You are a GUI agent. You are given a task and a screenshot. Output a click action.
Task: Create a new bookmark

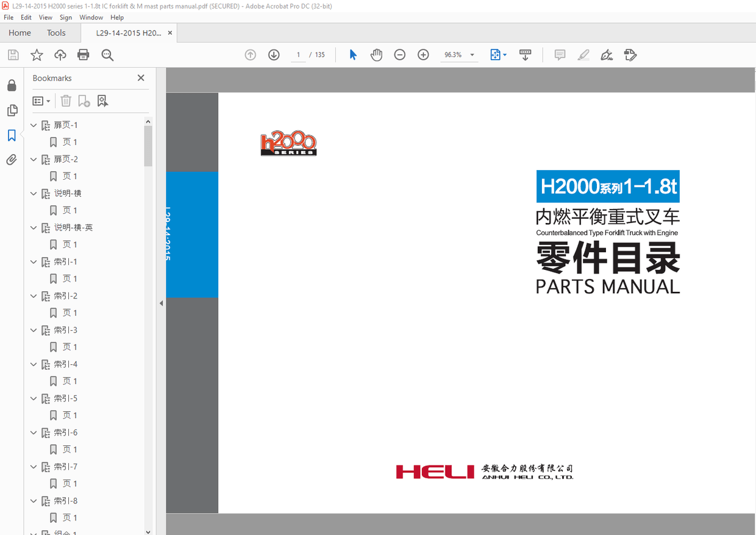(84, 101)
